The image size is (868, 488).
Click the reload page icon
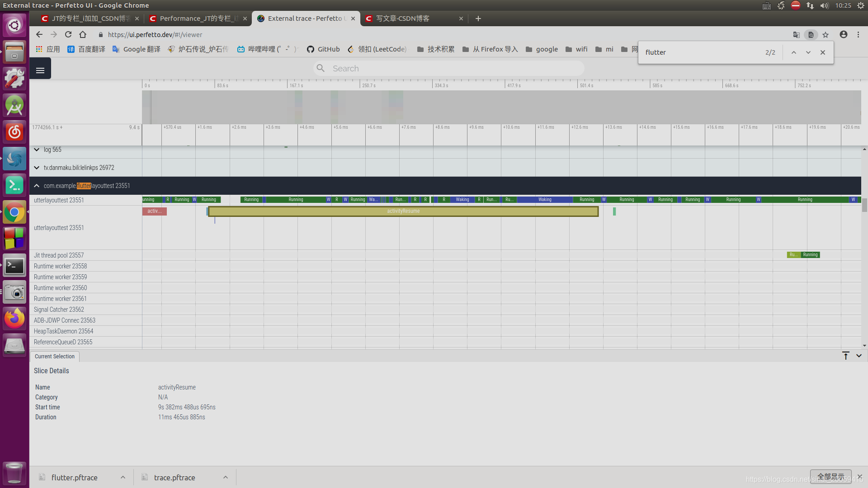(x=68, y=35)
